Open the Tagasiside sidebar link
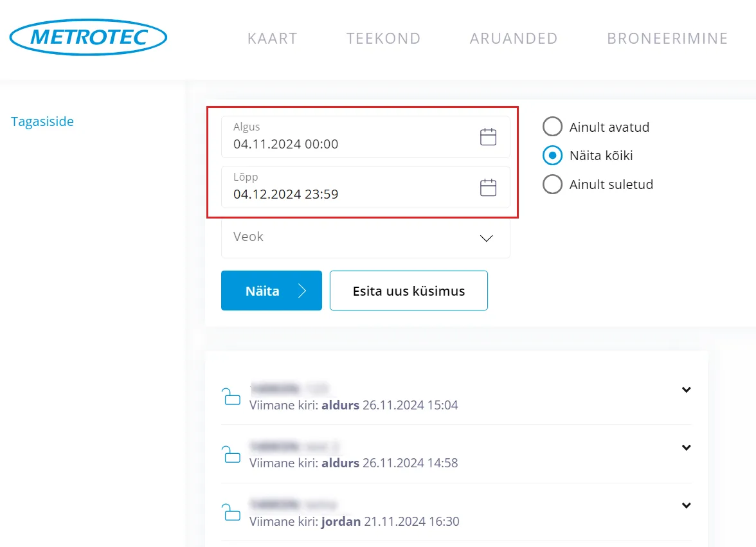This screenshot has width=756, height=547. pyautogui.click(x=42, y=121)
